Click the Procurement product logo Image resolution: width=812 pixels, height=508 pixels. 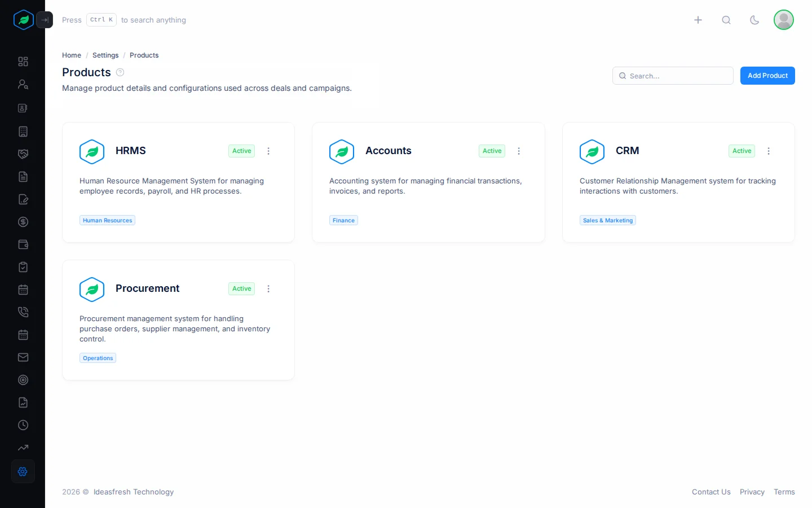(92, 290)
